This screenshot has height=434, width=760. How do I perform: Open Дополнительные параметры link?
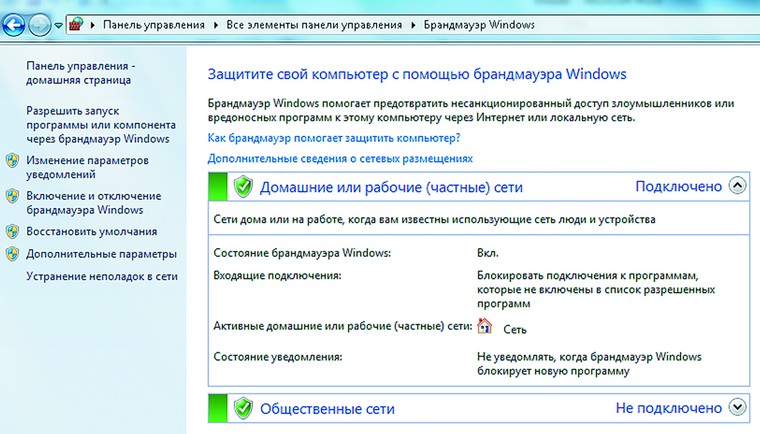tap(101, 254)
